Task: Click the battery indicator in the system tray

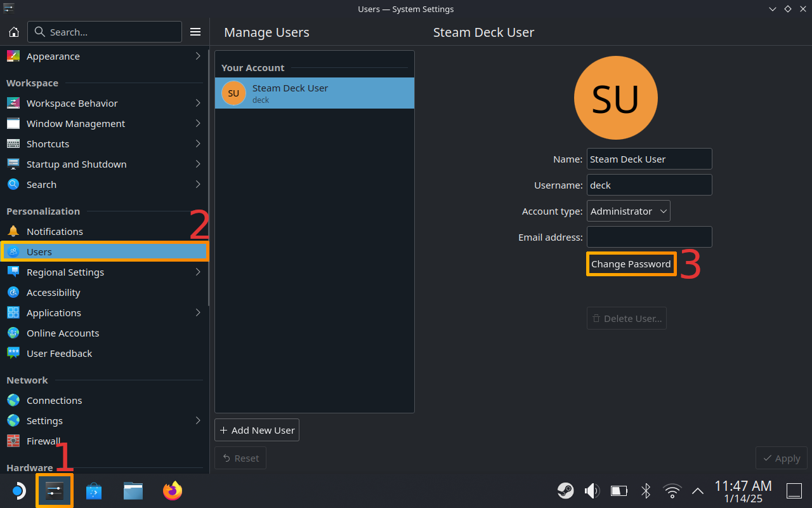Action: [x=619, y=490]
